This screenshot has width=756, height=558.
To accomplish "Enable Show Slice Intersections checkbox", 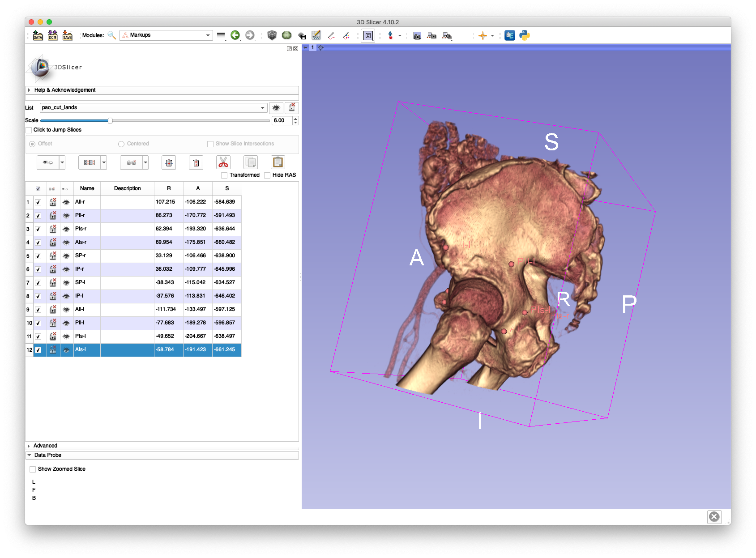I will (210, 144).
